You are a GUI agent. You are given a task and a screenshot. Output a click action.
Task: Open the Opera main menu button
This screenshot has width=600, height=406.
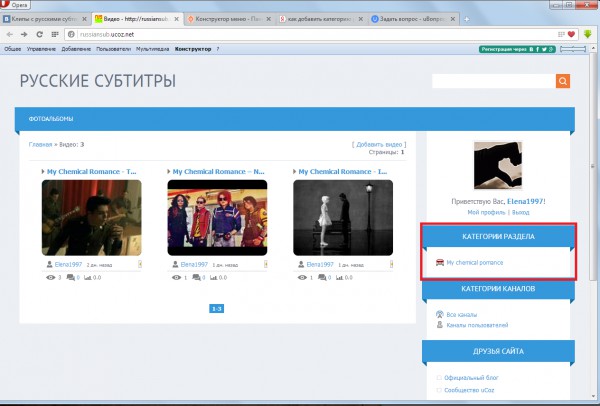pyautogui.click(x=15, y=5)
